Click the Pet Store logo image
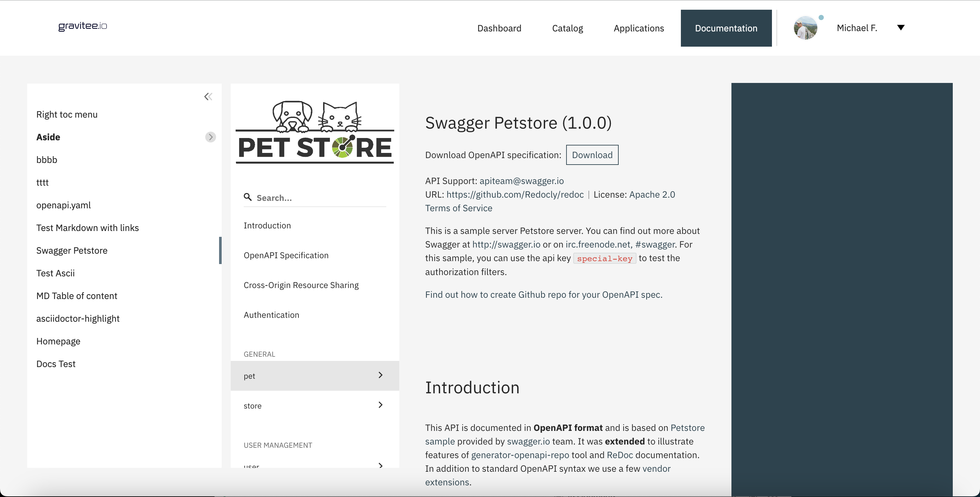The image size is (980, 497). (x=315, y=132)
